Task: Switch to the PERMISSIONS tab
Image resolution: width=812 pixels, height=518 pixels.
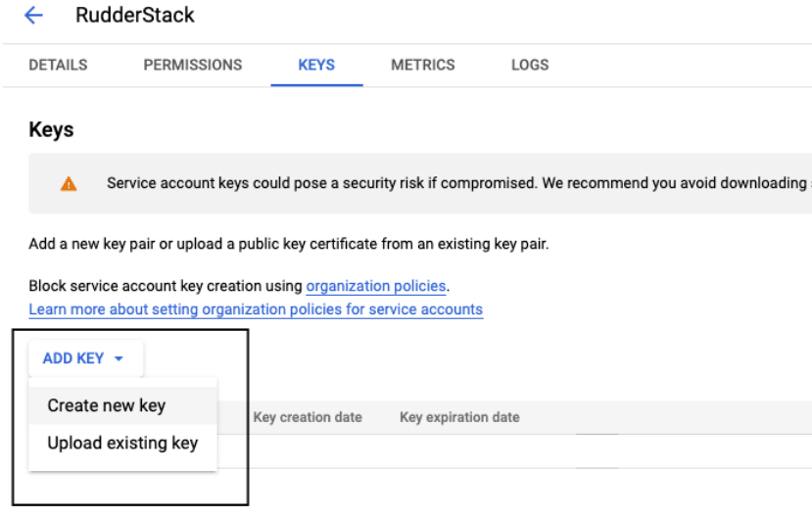Action: pos(193,65)
